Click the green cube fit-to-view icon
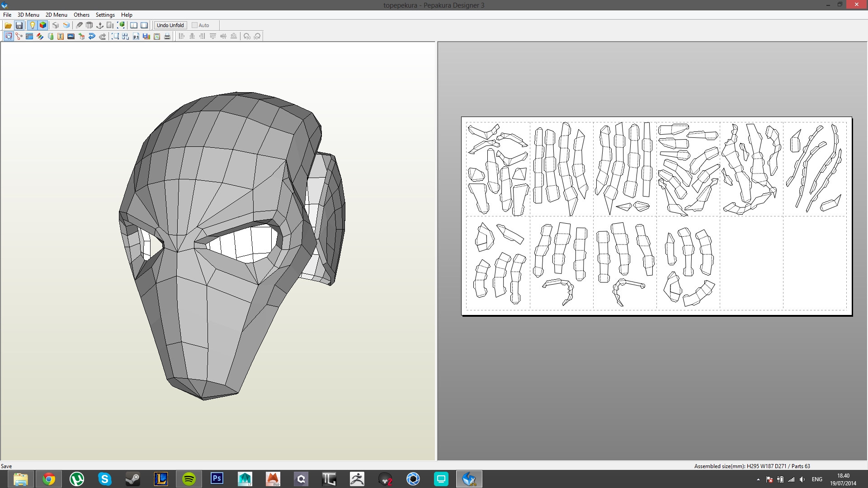 point(121,25)
